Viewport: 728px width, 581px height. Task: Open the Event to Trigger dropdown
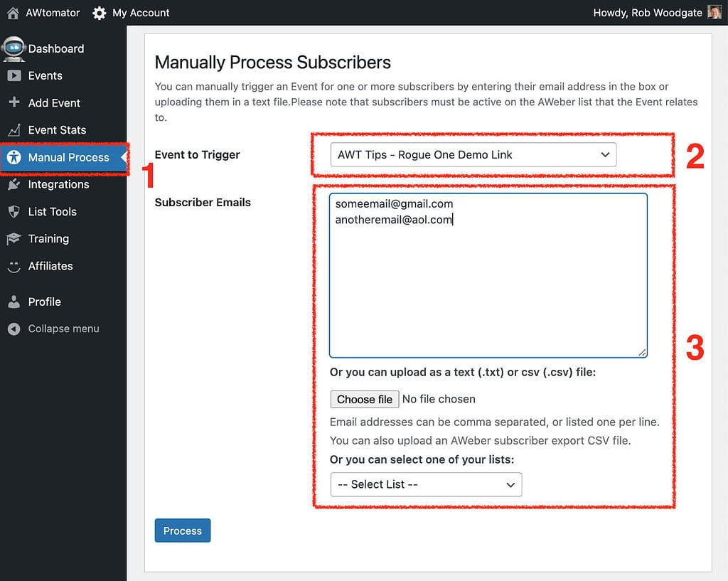point(473,154)
